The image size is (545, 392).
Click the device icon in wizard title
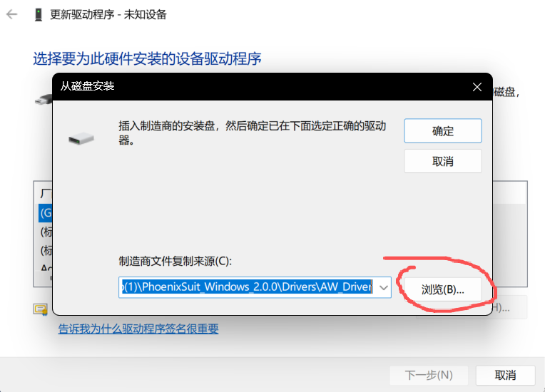pos(39,14)
